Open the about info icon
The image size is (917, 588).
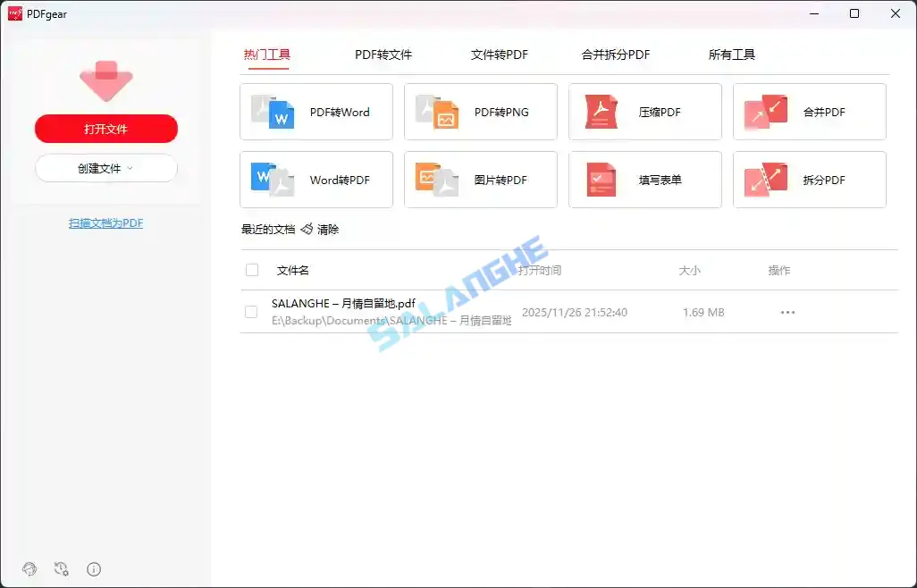click(x=93, y=569)
